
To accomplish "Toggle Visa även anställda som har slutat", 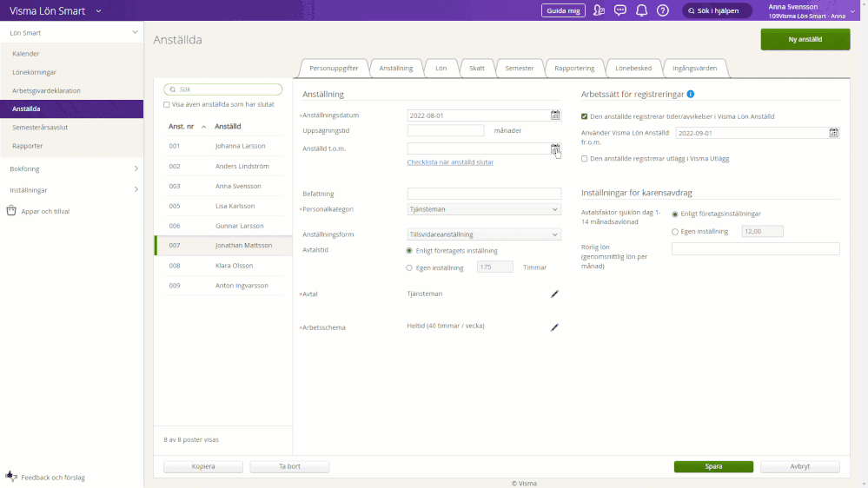I will [167, 104].
